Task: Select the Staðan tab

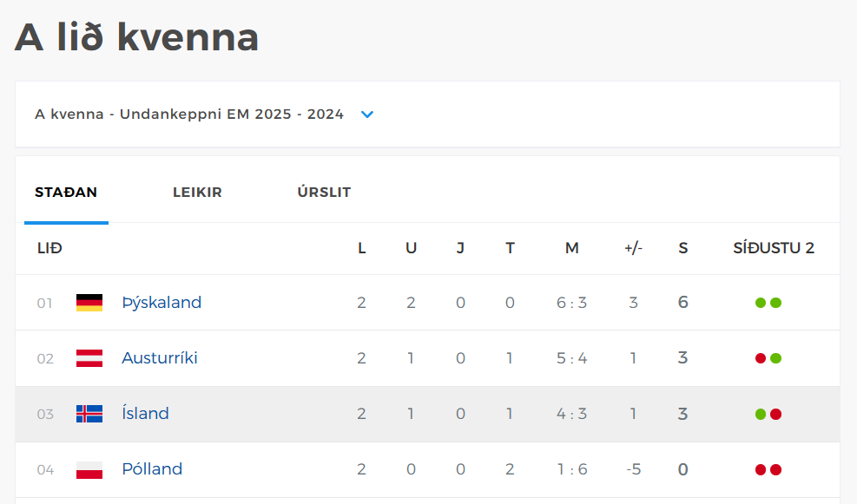Action: point(66,193)
